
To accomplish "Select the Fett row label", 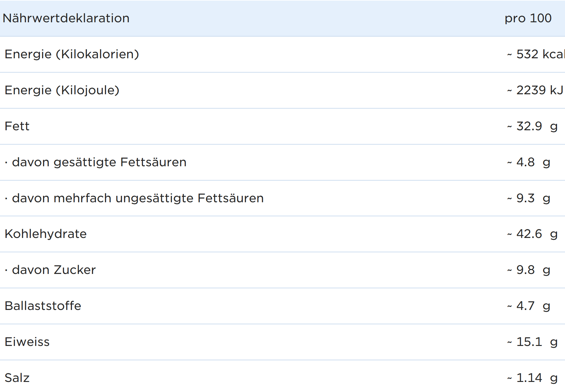I will point(17,126).
